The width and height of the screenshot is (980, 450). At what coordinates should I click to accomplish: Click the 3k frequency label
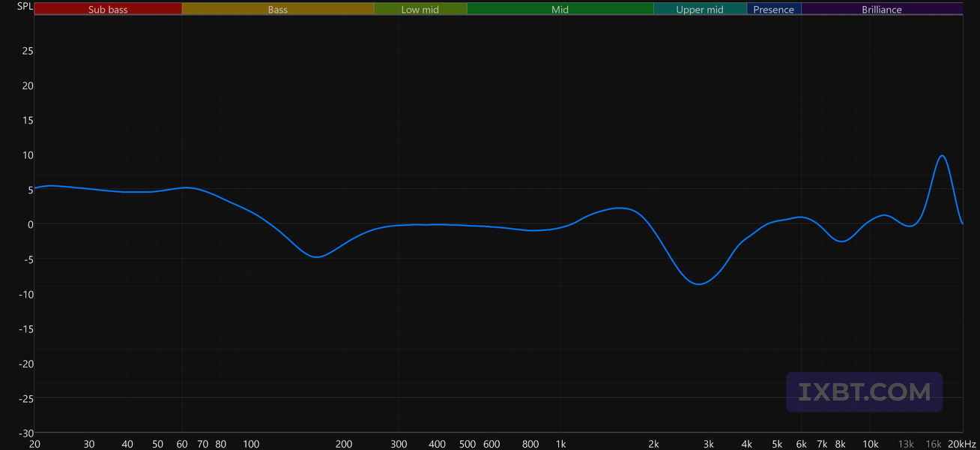[708, 444]
